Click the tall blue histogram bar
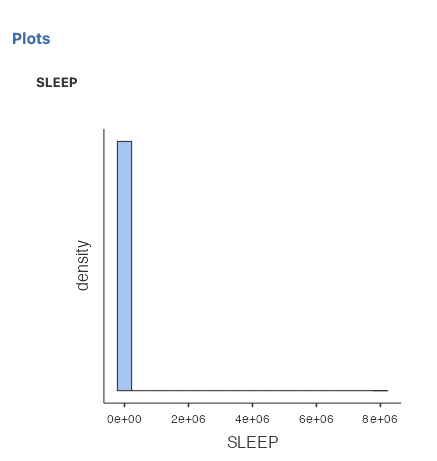This screenshot has height=461, width=437. tap(124, 266)
